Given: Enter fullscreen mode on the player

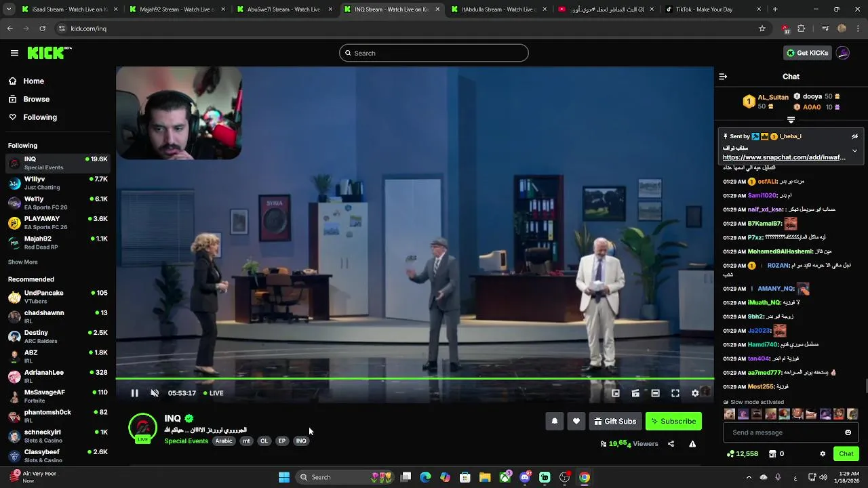Looking at the screenshot, I should [675, 393].
